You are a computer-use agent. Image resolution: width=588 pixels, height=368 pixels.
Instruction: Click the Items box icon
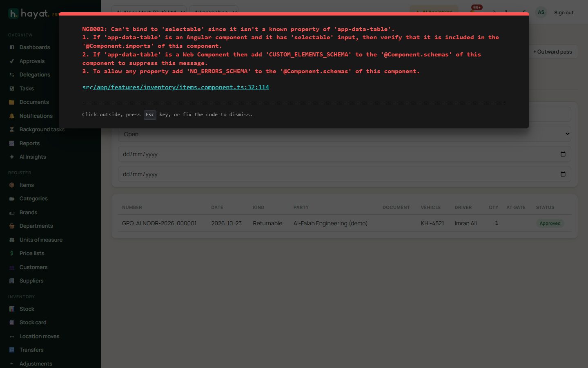12,185
